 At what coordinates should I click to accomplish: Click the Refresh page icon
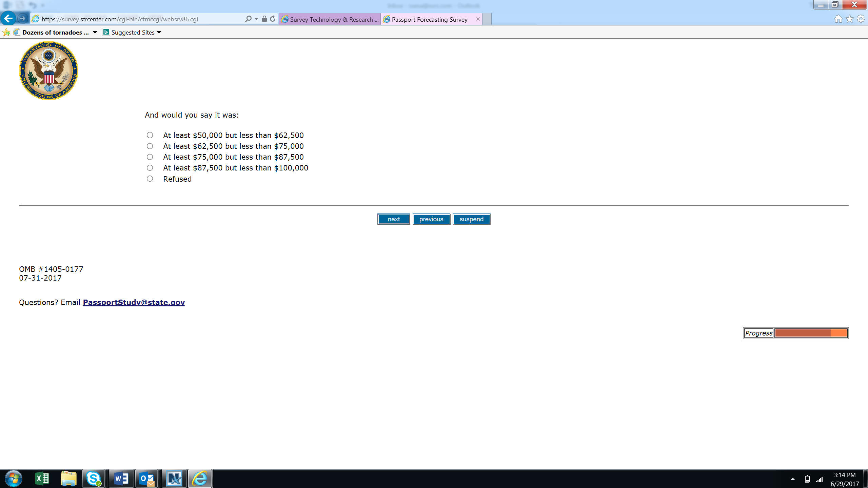tap(273, 19)
